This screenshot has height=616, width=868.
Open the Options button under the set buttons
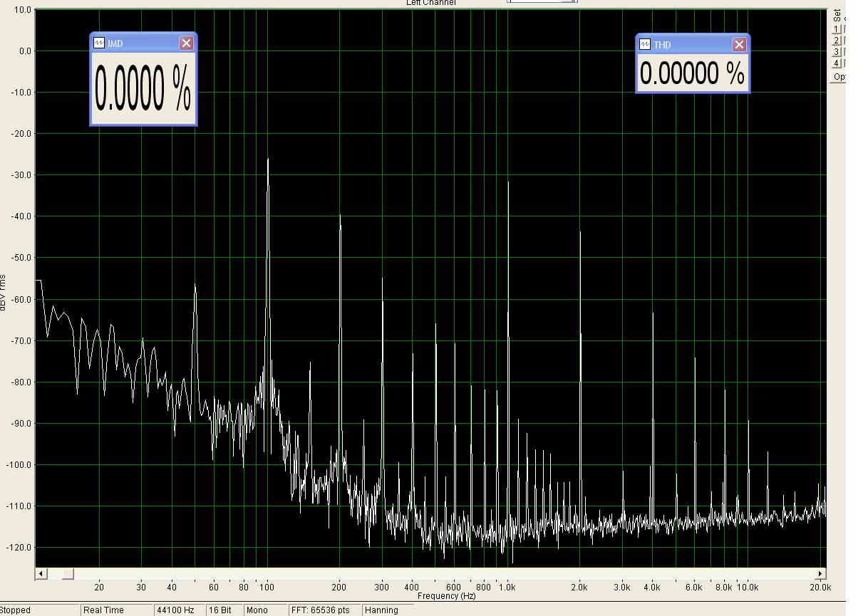(x=839, y=77)
